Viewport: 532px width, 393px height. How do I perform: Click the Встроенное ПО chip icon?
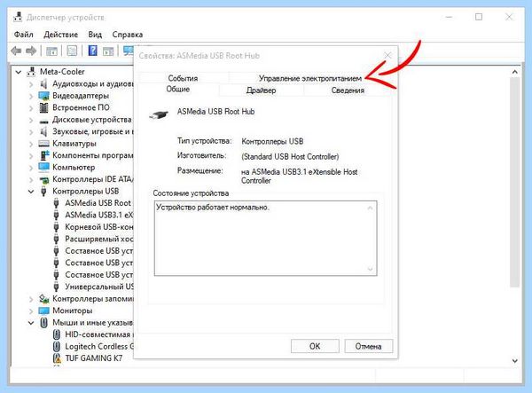pos(43,107)
